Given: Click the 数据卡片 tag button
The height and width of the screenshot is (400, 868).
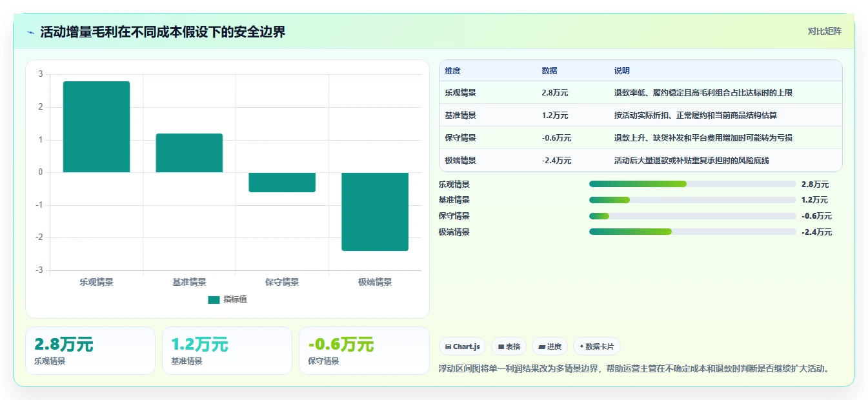Looking at the screenshot, I should [x=597, y=346].
